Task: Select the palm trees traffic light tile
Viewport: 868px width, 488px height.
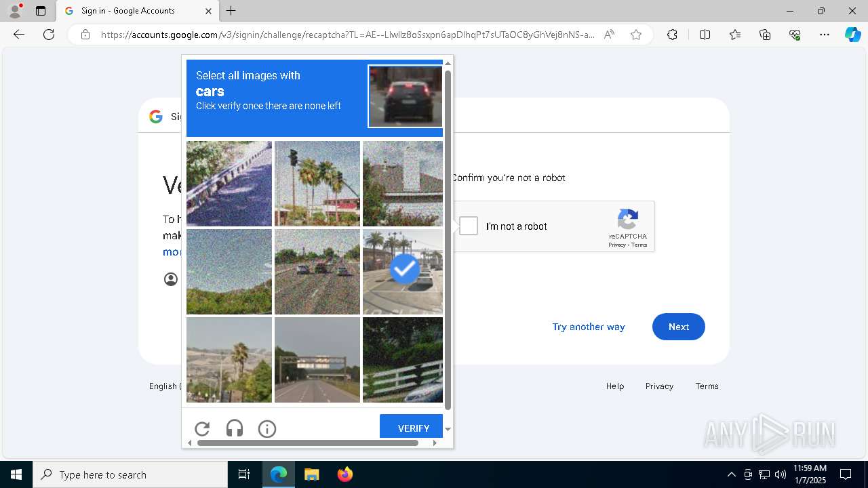Action: coord(317,184)
